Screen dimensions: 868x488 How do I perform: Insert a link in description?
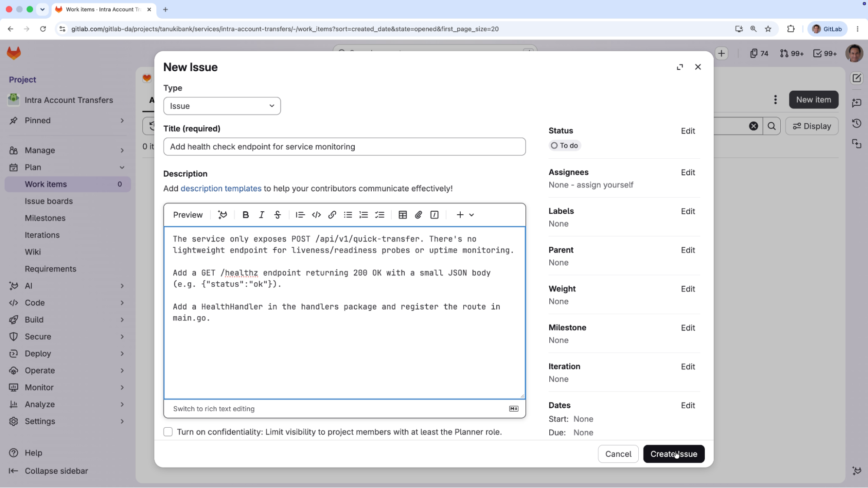pyautogui.click(x=332, y=215)
